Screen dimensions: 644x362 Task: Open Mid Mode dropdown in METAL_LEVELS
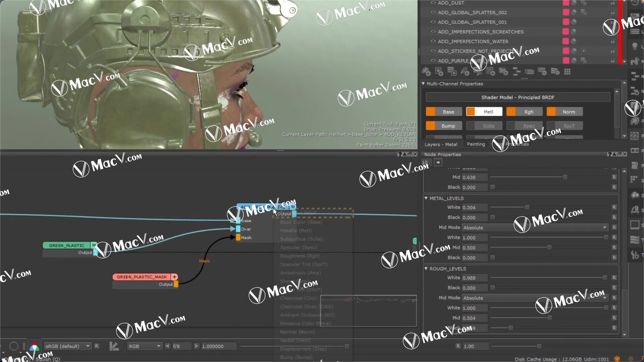(x=533, y=227)
